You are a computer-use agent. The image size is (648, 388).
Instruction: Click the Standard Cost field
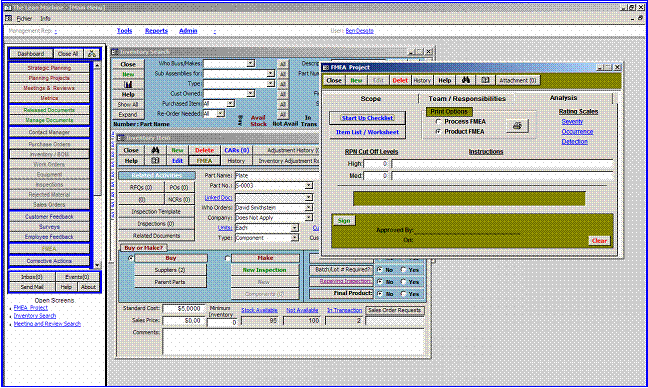coord(184,309)
